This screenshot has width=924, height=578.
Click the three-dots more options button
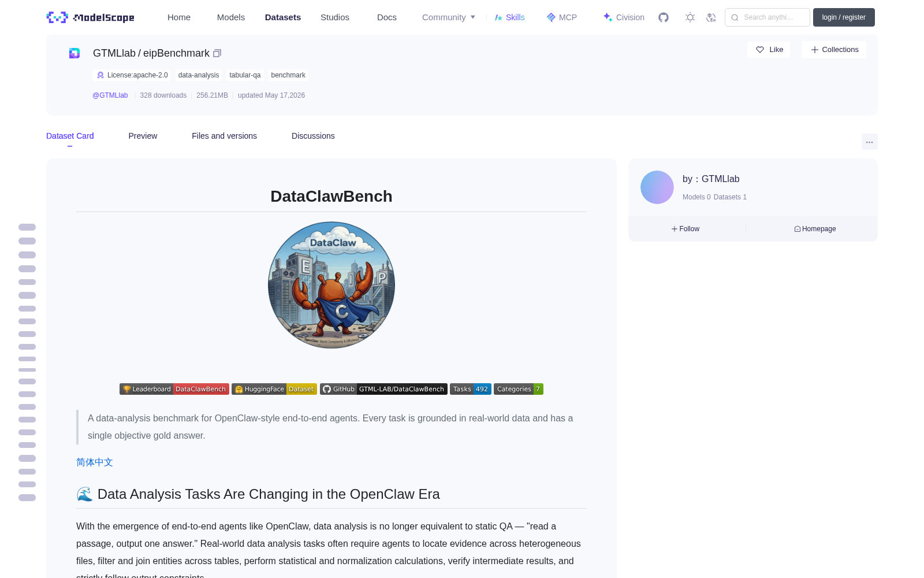point(869,142)
